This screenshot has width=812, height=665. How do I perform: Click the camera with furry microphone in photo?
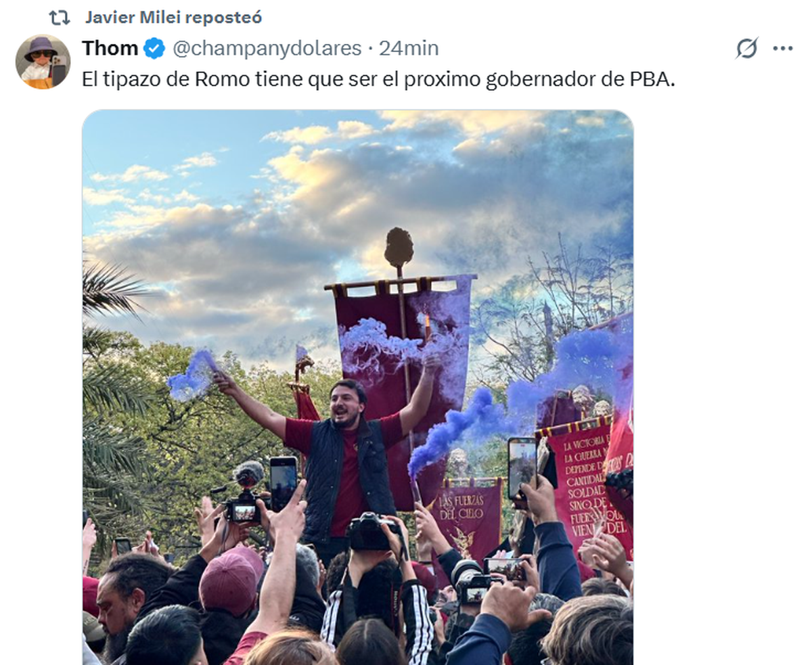point(244,494)
